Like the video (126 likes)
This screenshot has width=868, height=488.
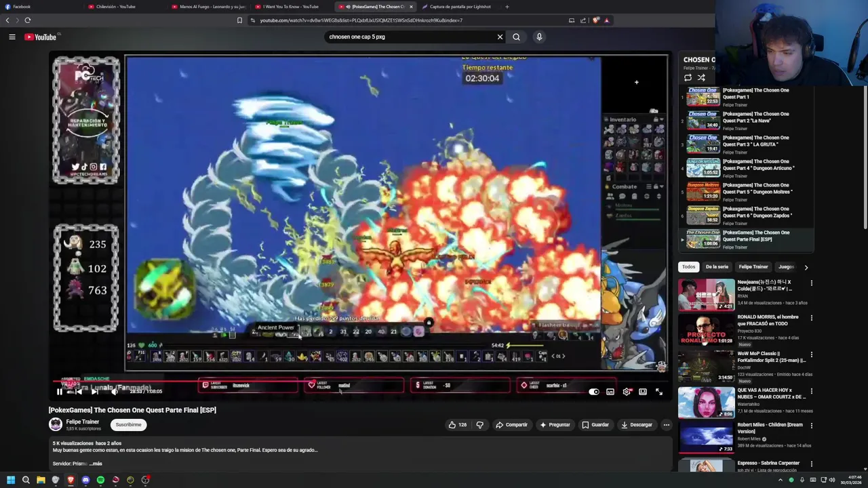click(458, 425)
